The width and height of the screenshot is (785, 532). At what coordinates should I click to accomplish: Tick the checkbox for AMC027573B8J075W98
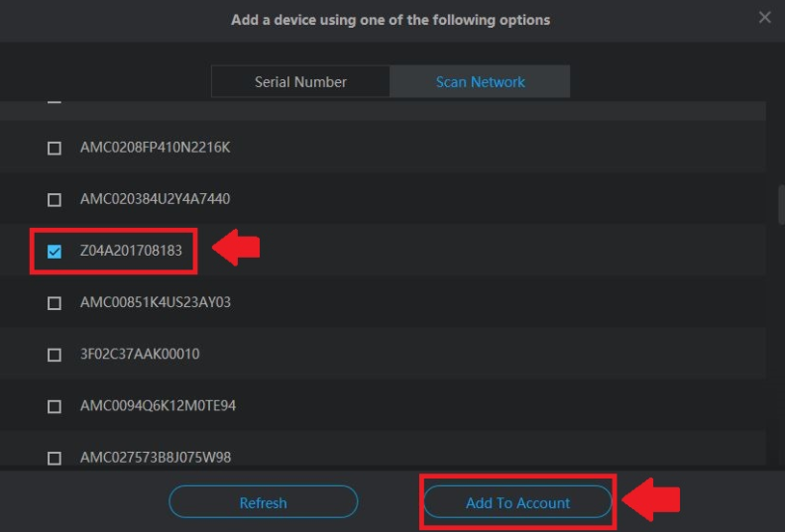pos(55,458)
